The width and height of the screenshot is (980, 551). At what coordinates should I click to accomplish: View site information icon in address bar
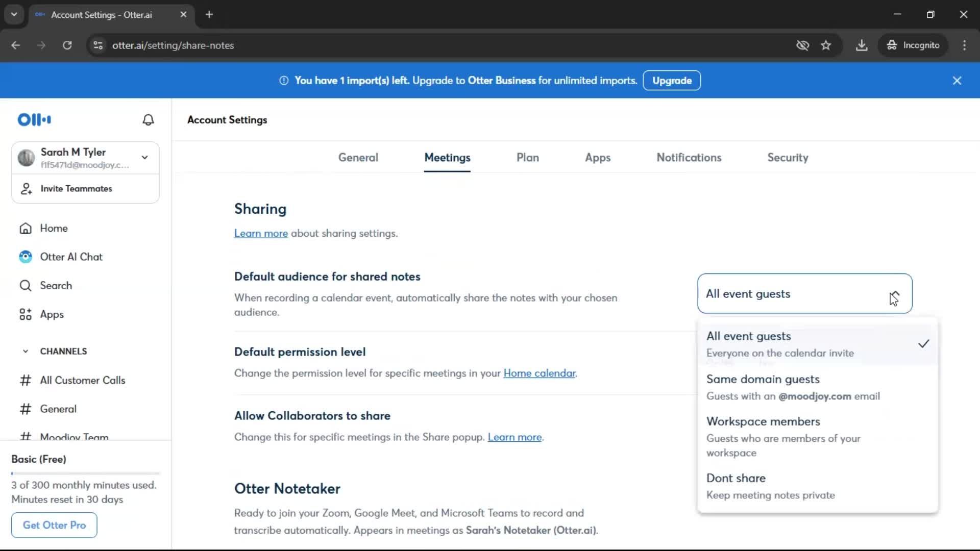(x=98, y=45)
